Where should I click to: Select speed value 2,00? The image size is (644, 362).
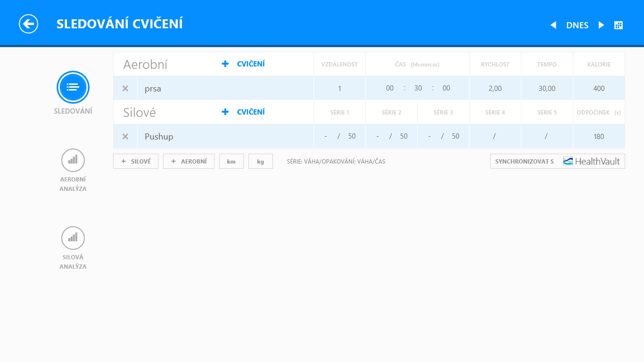(495, 88)
